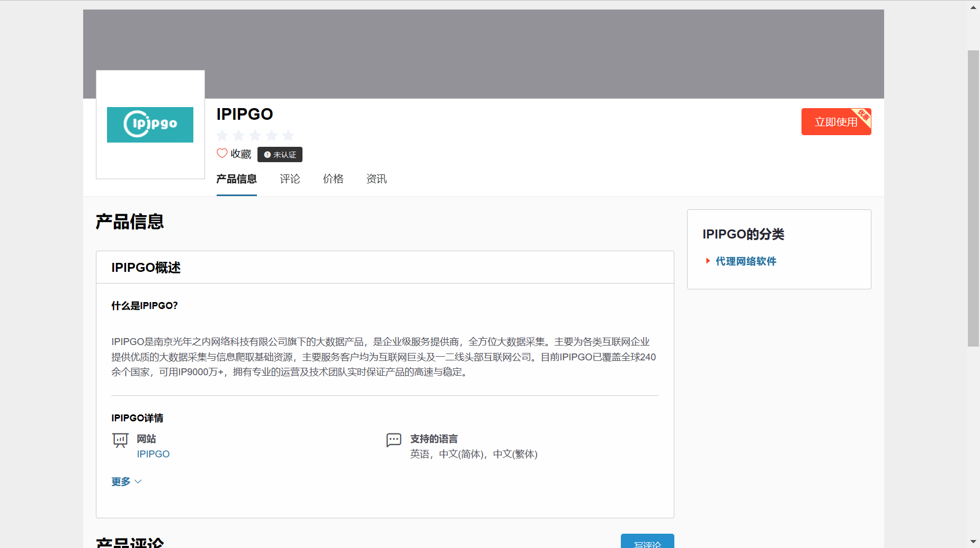
Task: Click the website presentation-board icon
Action: 120,440
